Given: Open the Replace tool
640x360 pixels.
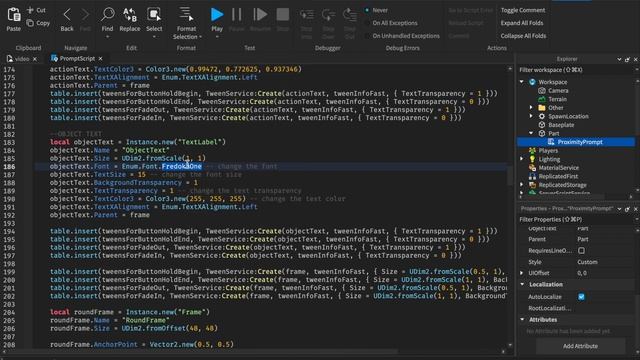Looking at the screenshot, I should (x=130, y=15).
